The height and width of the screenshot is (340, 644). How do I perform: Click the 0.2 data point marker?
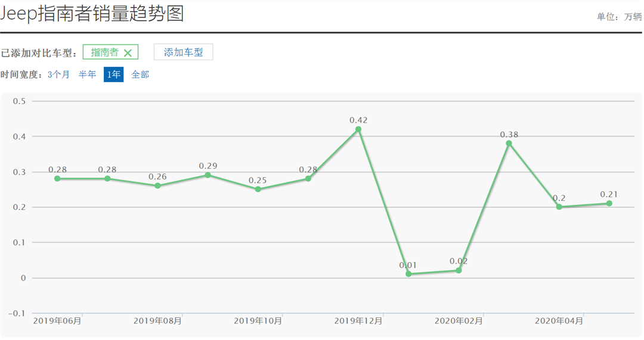click(x=559, y=207)
